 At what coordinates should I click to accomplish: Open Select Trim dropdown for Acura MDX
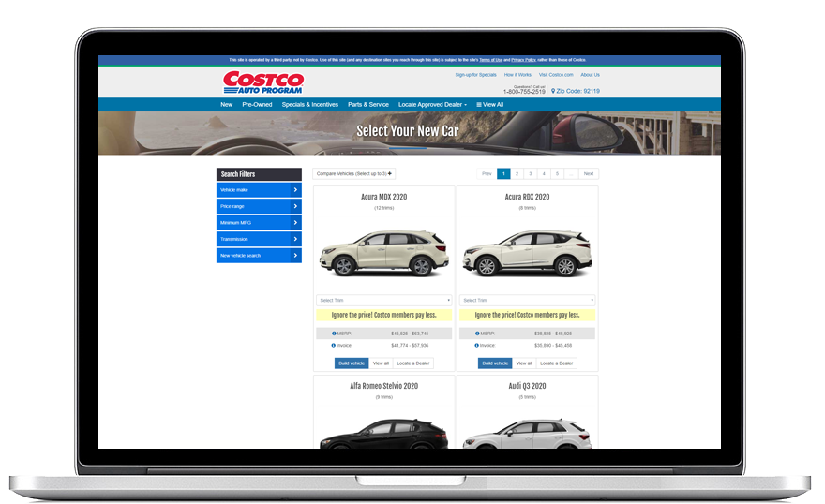[384, 300]
